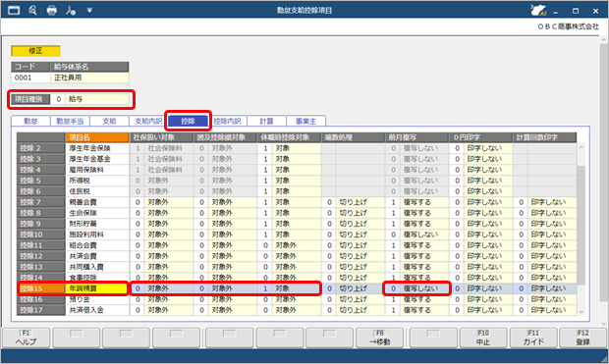Click row header 控除15
This screenshot has width=609, height=364.
coord(41,288)
